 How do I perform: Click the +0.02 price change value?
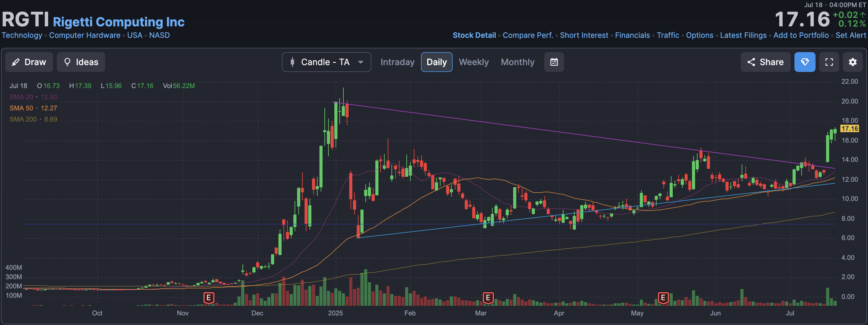(x=845, y=15)
